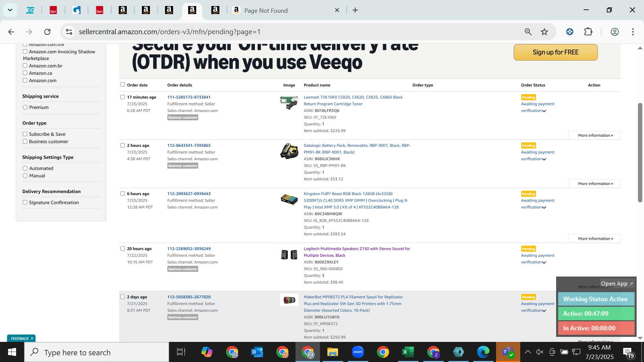Check the Signature Confirmation option
Screen dimensions: 644x362
tap(25, 202)
